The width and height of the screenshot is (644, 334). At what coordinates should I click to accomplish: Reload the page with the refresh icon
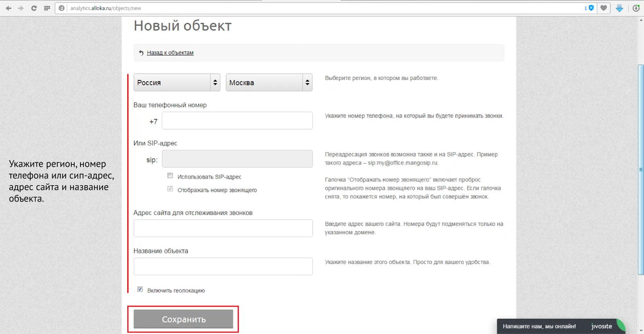point(34,8)
